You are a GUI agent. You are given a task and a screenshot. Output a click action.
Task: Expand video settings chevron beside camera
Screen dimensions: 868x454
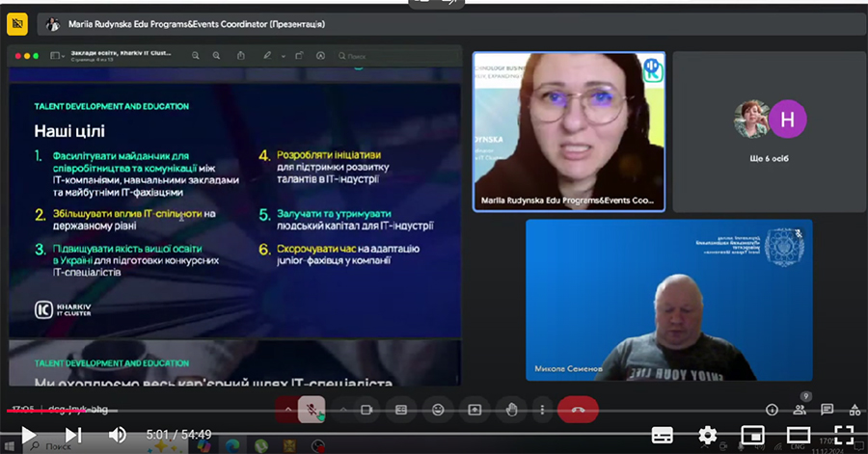tap(343, 410)
